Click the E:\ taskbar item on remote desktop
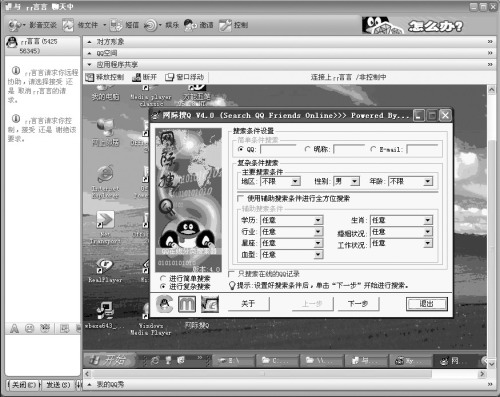 pos(232,360)
